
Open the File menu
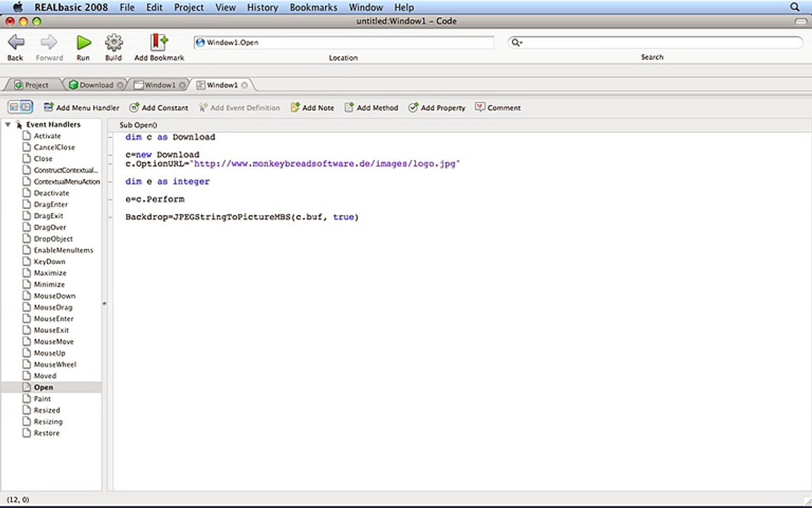coord(127,7)
